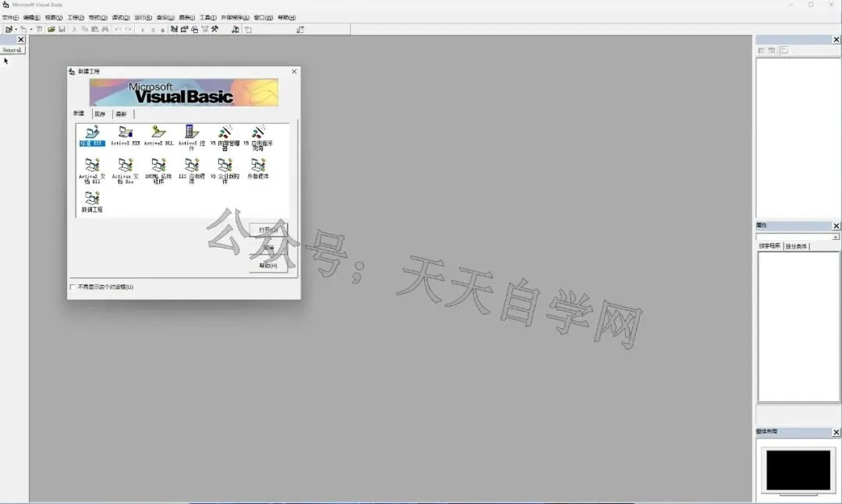Select the ActiveX 控件 project icon
Screen dimensions: 842x504
pyautogui.click(x=192, y=138)
